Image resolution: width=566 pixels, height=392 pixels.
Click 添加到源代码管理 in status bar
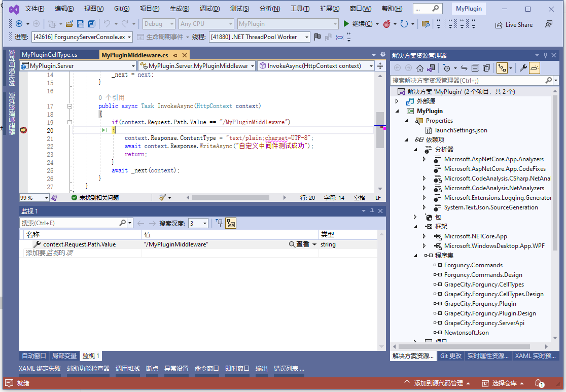coord(437,383)
